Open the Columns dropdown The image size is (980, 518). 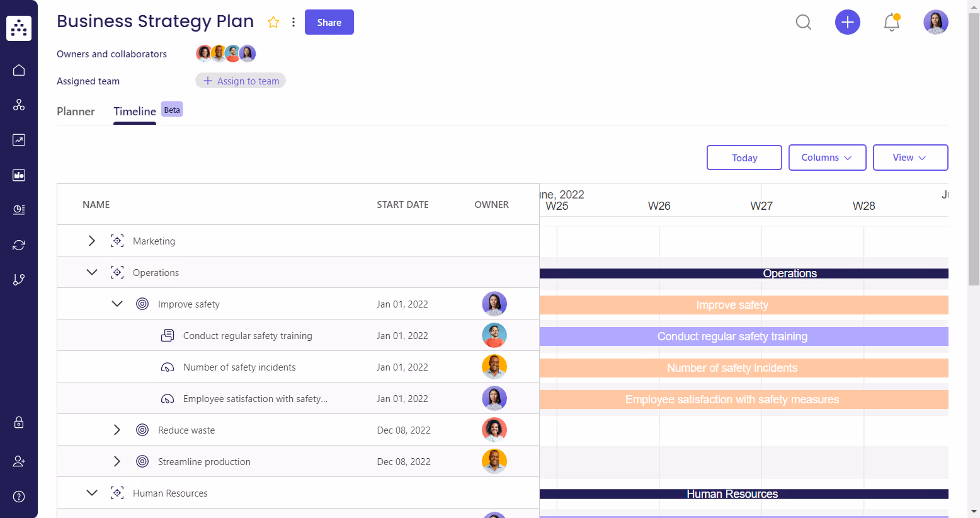pos(827,158)
